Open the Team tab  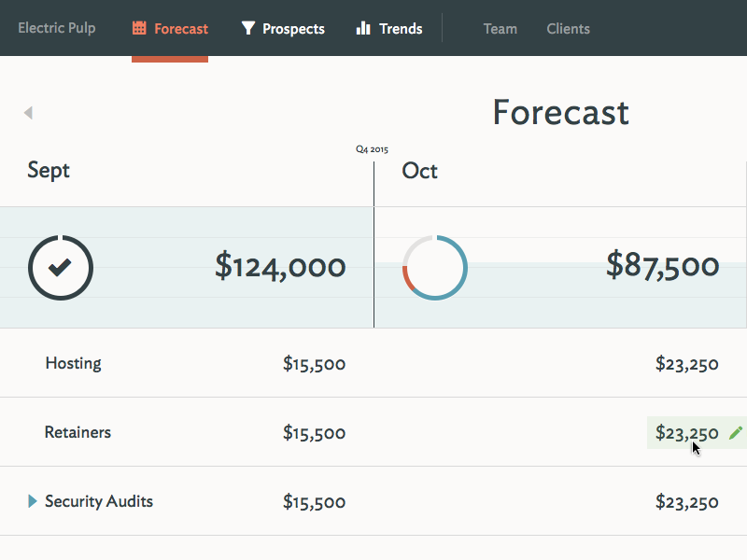coord(500,29)
